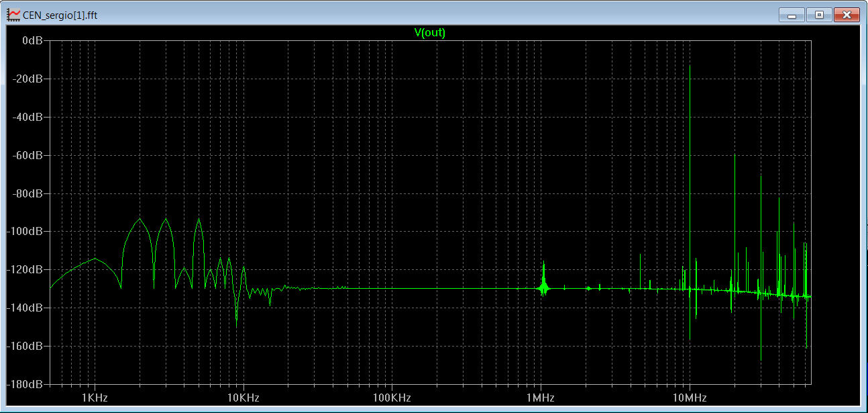Click the CEN_sergio[1].fft window title
868x413 pixels.
[x=60, y=15]
